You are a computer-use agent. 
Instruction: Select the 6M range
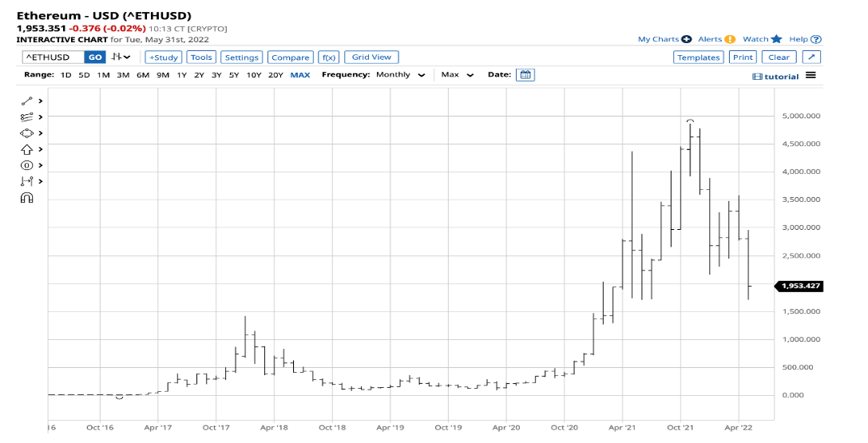[143, 75]
